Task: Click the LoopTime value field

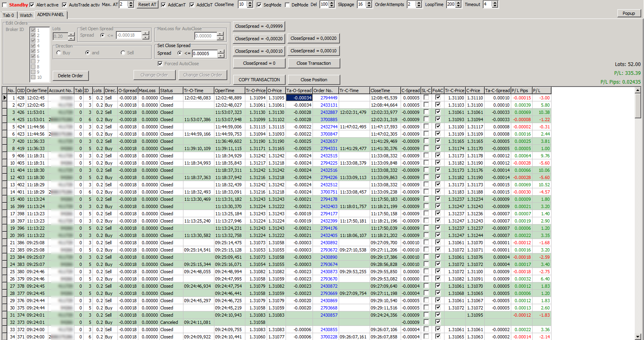Action: 451,4
